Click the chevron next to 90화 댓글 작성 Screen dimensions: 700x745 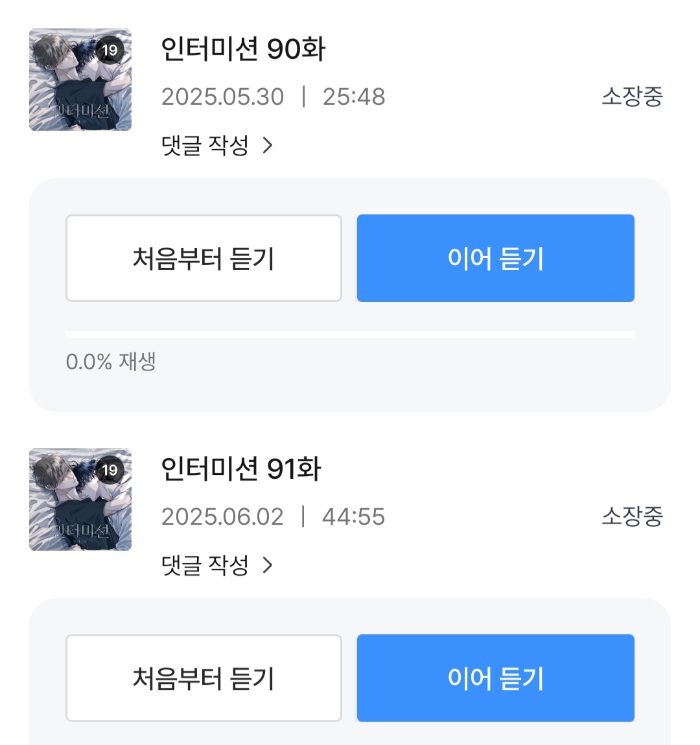point(268,145)
